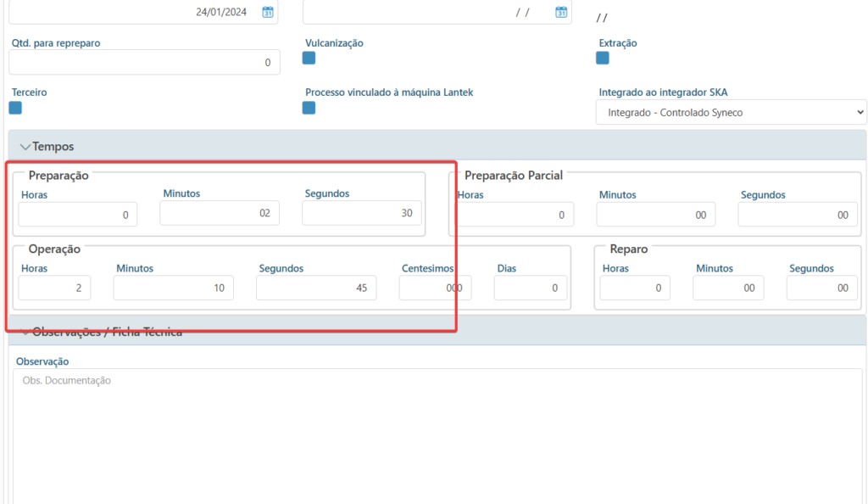
Task: Select Preparação Segundos field showing 30
Action: point(361,213)
